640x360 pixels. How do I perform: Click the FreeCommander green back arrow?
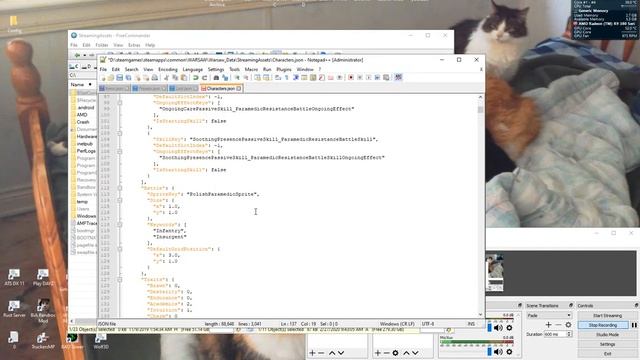pos(78,55)
